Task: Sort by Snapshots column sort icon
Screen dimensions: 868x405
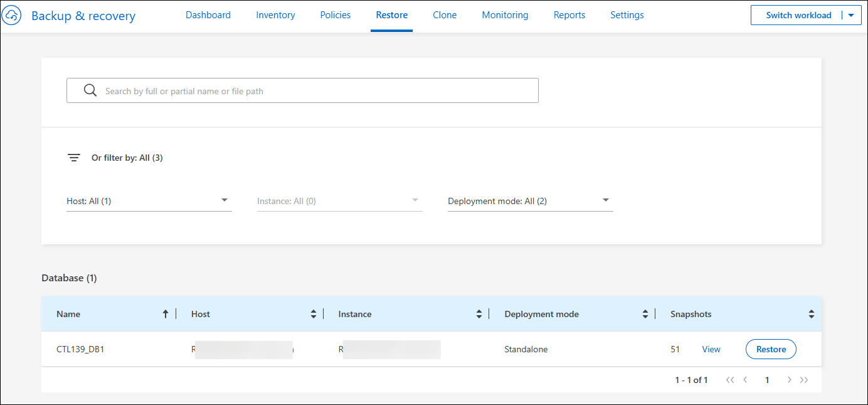Action: coord(811,314)
